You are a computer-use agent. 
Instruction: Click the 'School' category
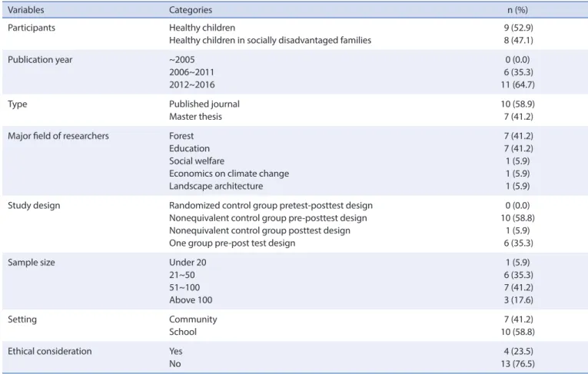click(x=183, y=332)
